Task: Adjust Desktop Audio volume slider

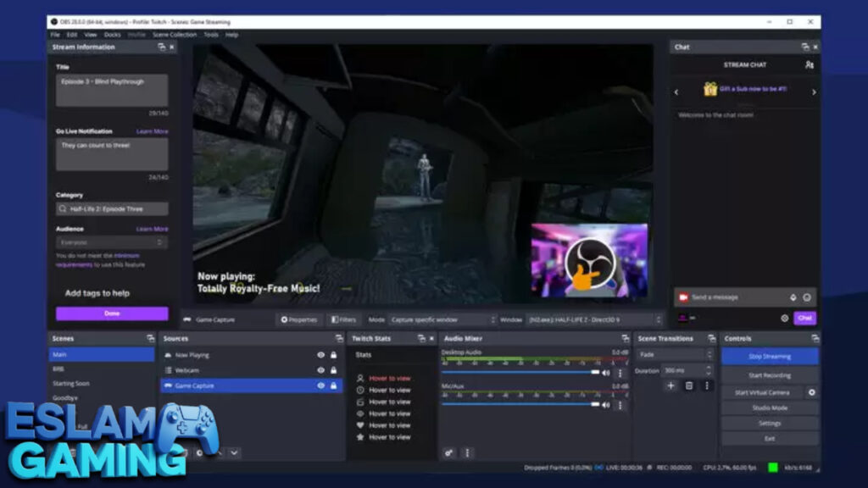Action: tap(520, 373)
